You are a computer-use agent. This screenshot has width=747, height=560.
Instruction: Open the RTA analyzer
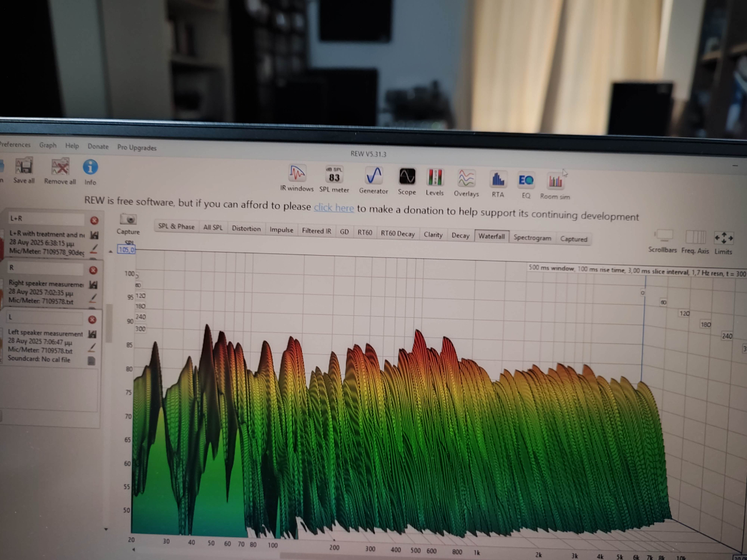[498, 180]
